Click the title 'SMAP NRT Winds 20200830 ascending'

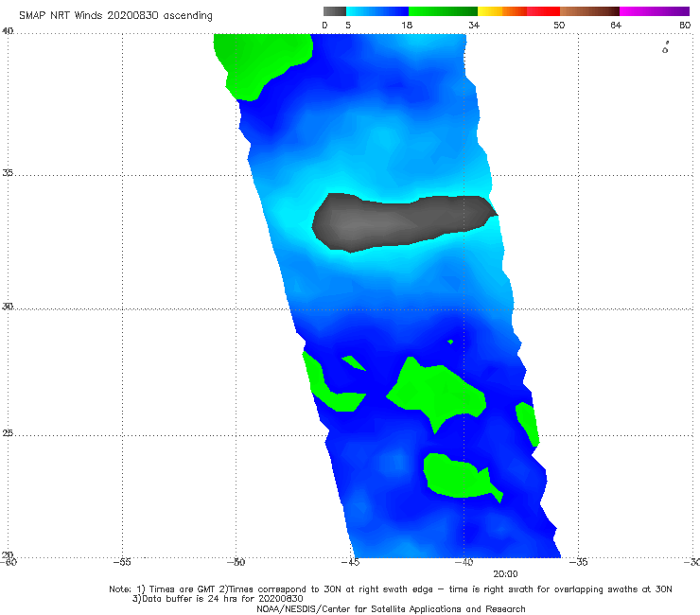pyautogui.click(x=115, y=15)
